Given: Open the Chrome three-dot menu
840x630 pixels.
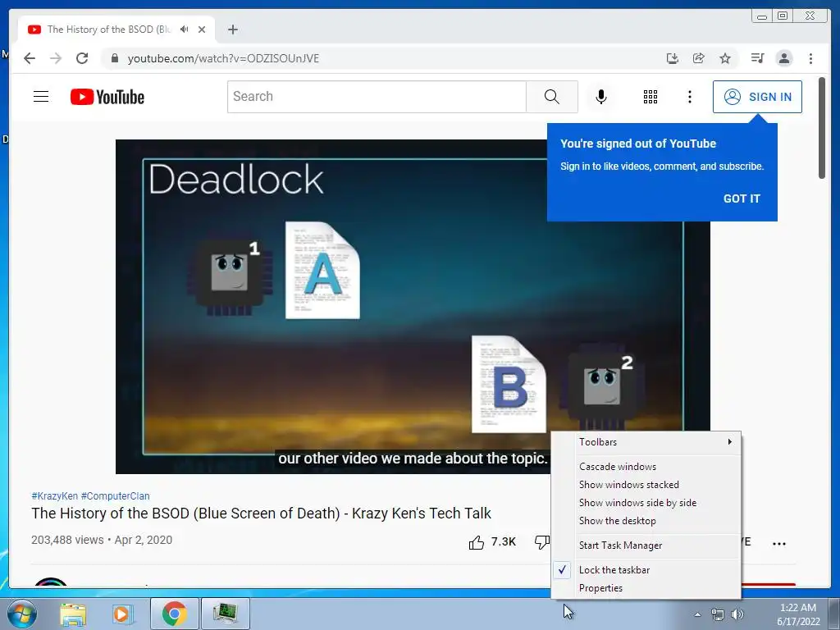Looking at the screenshot, I should click(810, 58).
